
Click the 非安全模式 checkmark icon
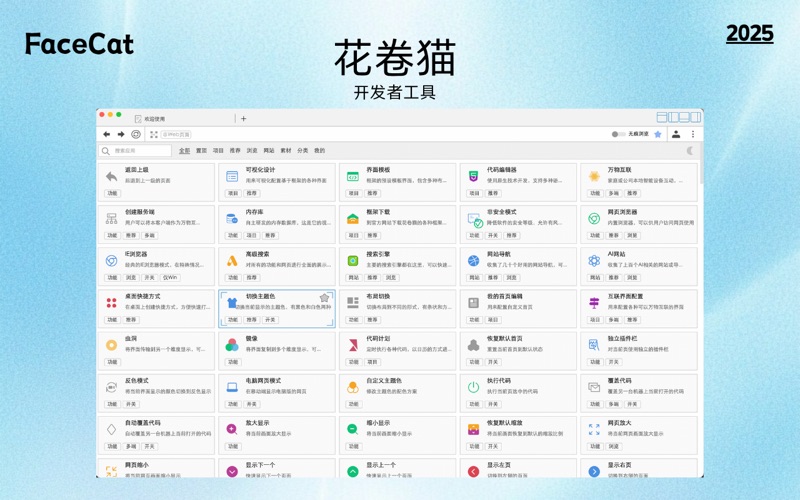475,220
